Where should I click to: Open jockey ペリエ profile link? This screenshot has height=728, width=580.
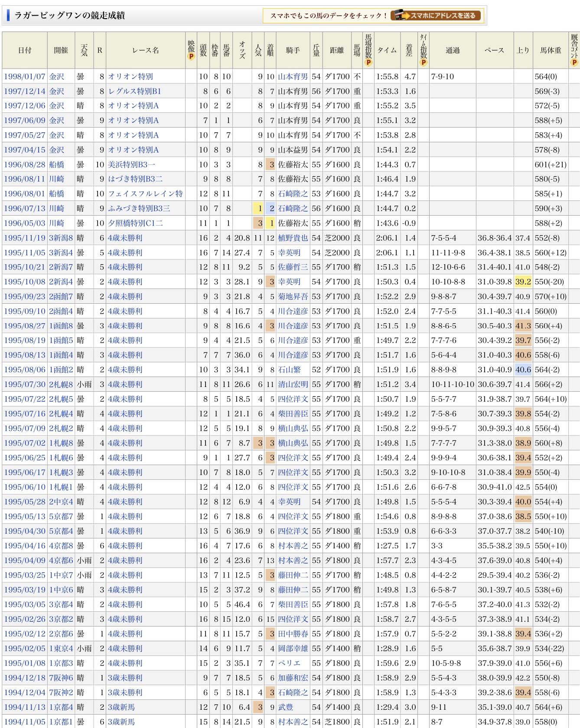pyautogui.click(x=289, y=663)
